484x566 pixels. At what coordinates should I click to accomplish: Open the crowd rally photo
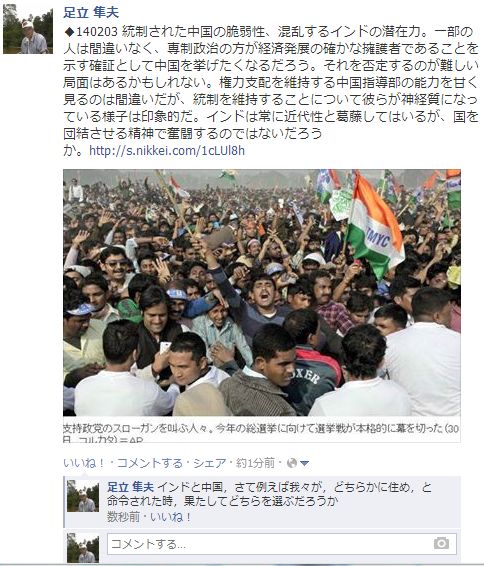[x=262, y=293]
